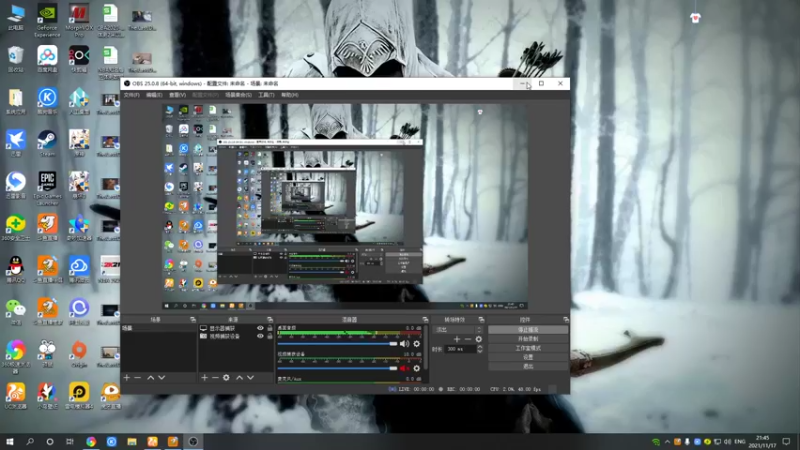800x450 pixels.
Task: Pop out the Scene Transitions dock panel
Action: tap(481, 319)
